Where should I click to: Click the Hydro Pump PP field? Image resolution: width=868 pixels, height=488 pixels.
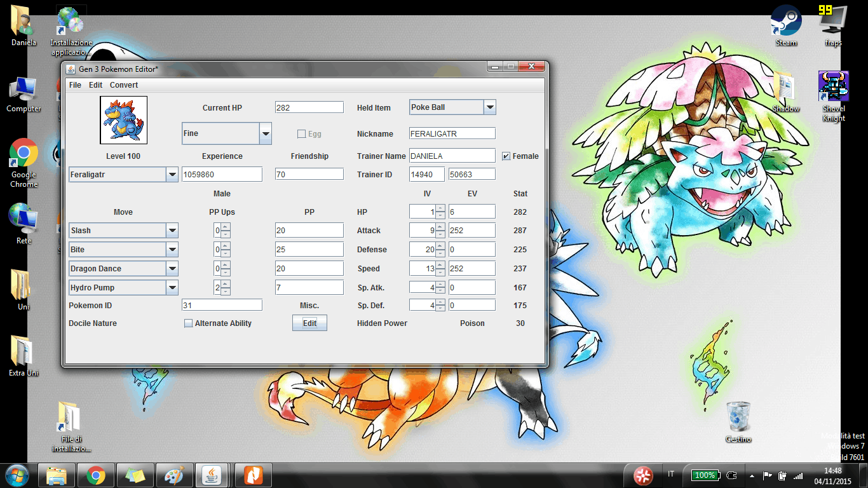309,287
